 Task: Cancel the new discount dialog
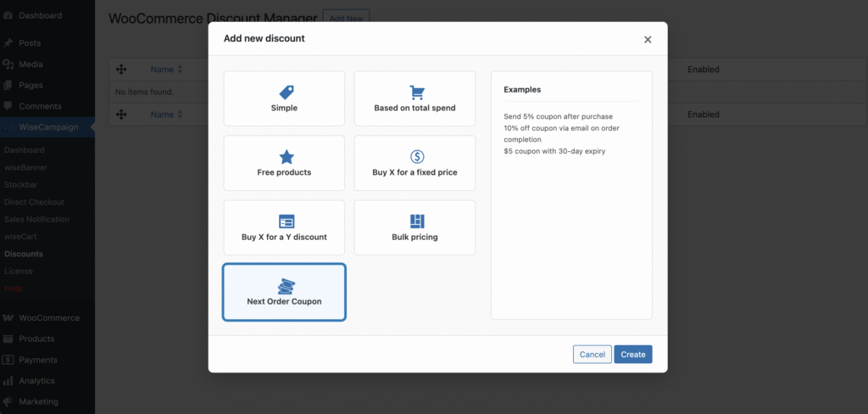(592, 355)
